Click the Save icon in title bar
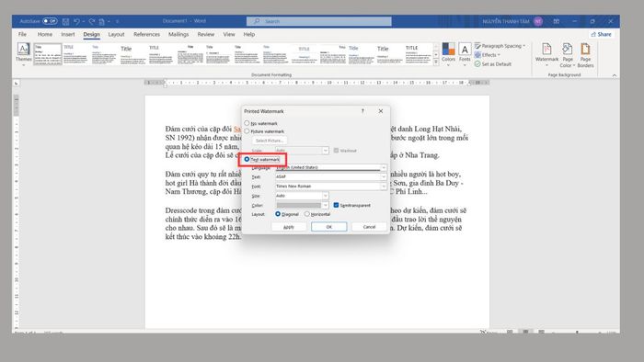Screen dimensions: 644x362 pyautogui.click(x=65, y=21)
